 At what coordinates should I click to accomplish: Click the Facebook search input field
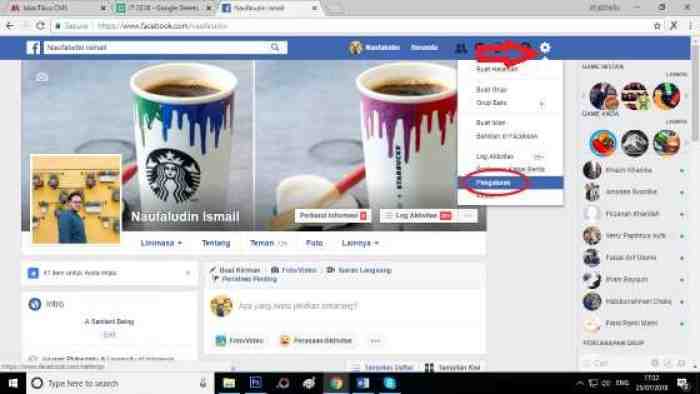(157, 47)
